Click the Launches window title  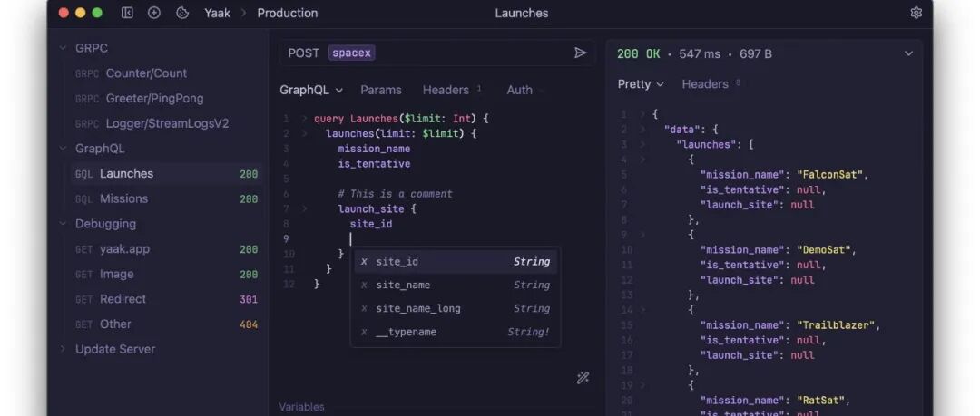click(522, 13)
